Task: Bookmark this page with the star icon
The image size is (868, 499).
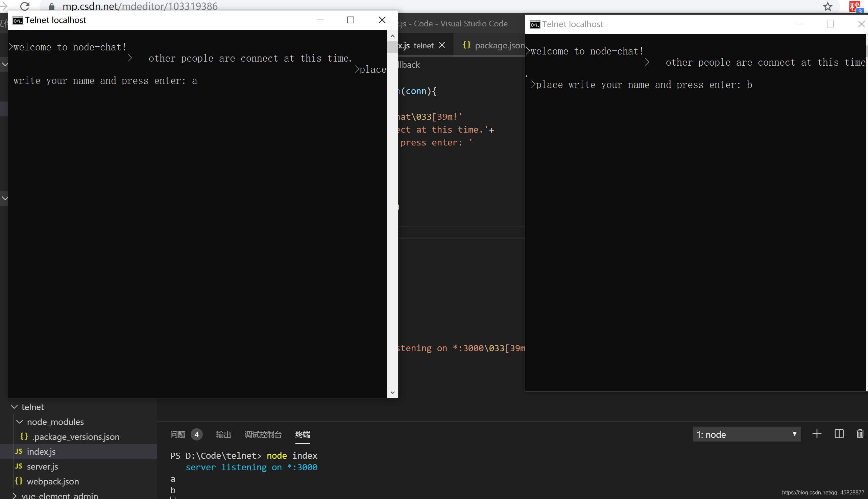Action: [827, 6]
